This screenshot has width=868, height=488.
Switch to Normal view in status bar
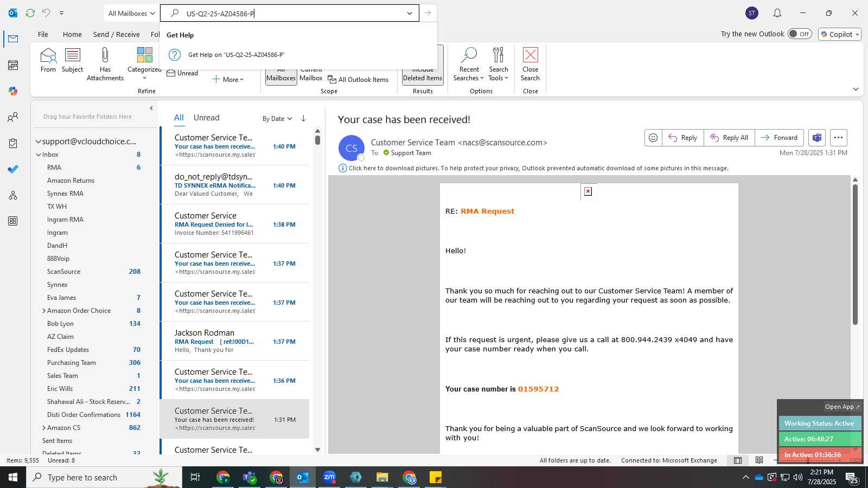tap(738, 460)
